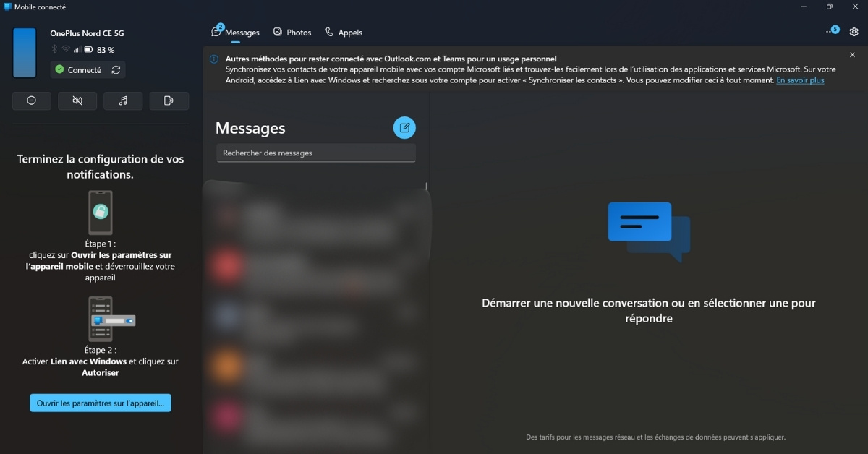Toggle Do Not Disturb on the phone
The image size is (868, 454).
[31, 100]
